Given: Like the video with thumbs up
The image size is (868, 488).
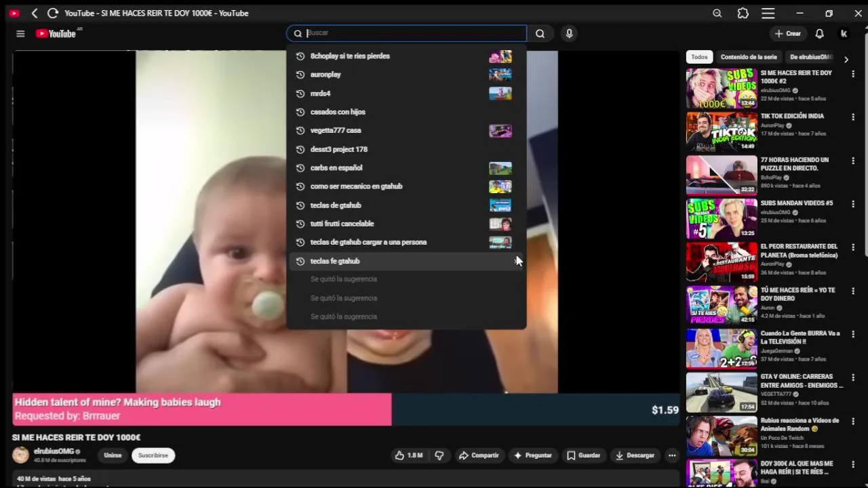Looking at the screenshot, I should pos(409,455).
